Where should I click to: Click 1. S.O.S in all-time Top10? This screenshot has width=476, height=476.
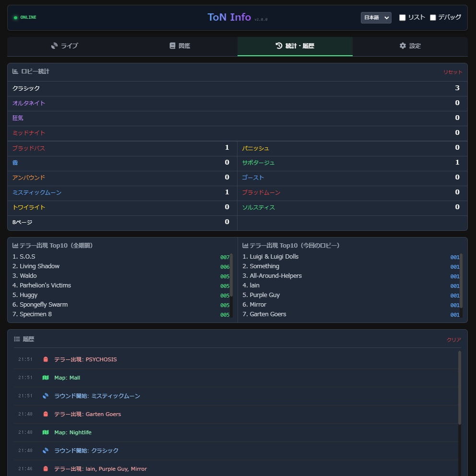point(24,257)
